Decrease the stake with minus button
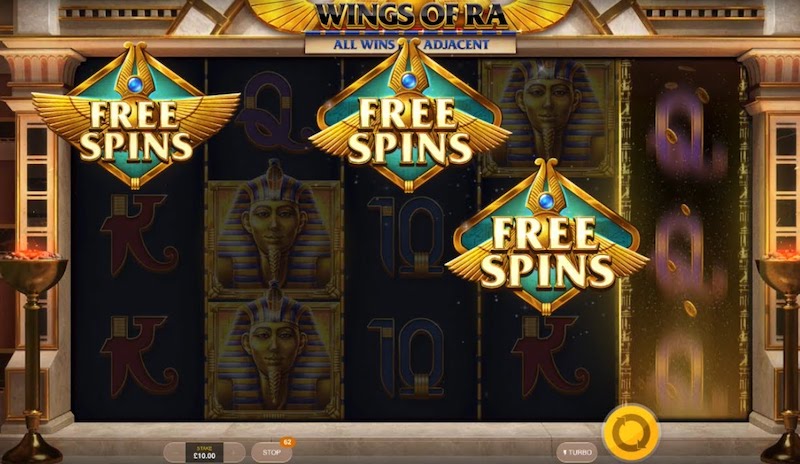Viewport: 800px width, 464px height. (x=176, y=453)
